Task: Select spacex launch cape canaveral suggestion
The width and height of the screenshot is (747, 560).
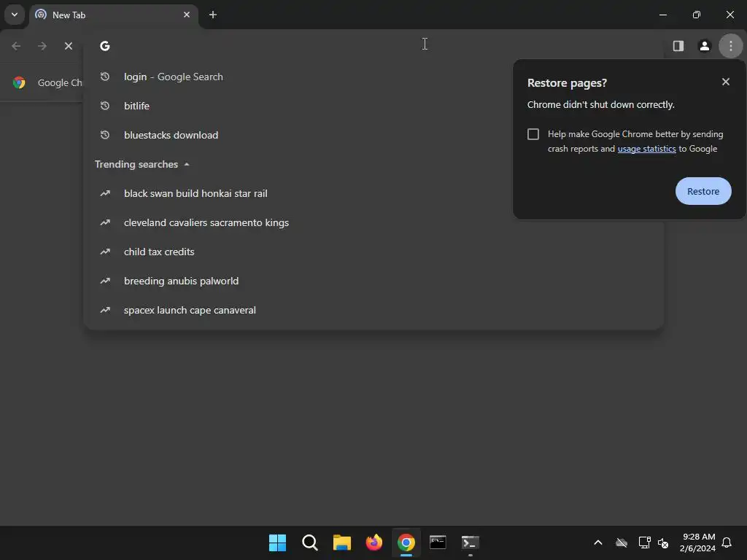Action: click(373, 310)
